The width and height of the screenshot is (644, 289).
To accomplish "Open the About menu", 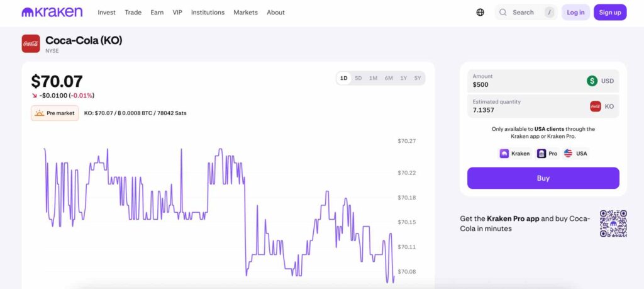I will tap(275, 13).
